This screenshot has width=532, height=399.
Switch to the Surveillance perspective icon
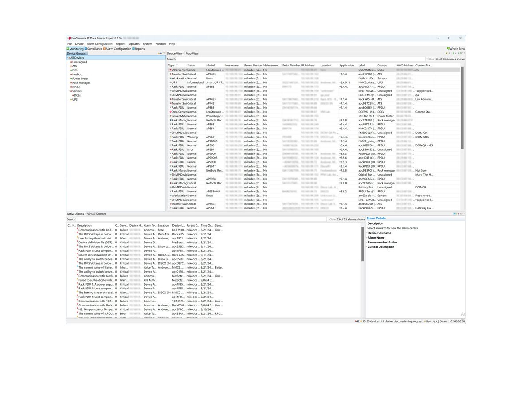(x=86, y=49)
